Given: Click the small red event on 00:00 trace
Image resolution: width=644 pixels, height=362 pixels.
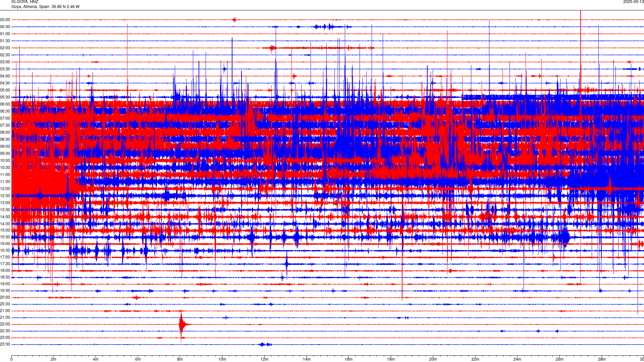Looking at the screenshot, I should click(x=234, y=20).
